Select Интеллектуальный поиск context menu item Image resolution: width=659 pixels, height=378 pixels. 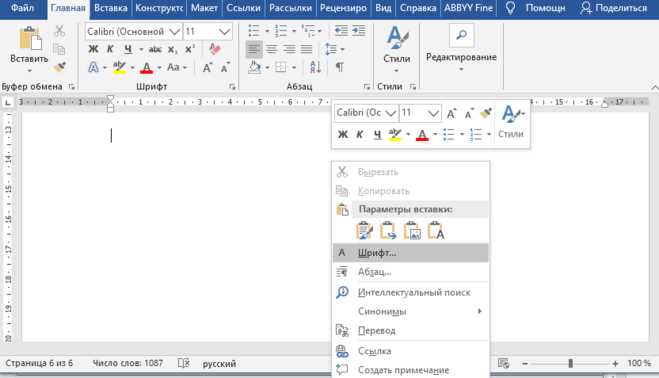coord(411,292)
